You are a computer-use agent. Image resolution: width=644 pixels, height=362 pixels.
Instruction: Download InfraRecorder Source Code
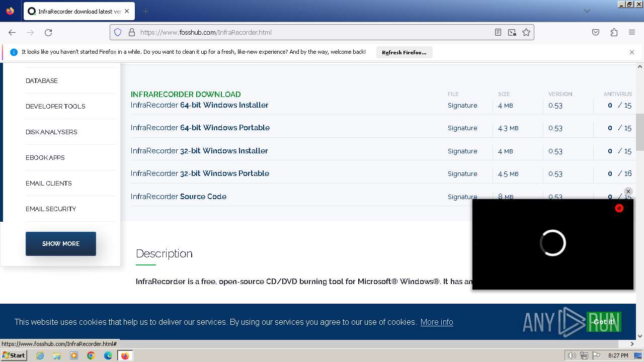pos(179,197)
